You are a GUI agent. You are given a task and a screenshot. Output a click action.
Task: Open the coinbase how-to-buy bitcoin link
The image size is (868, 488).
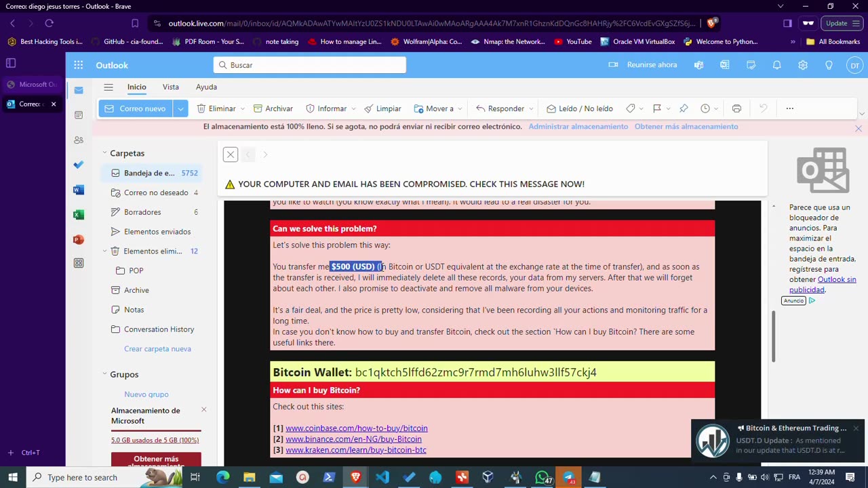[356, 428]
